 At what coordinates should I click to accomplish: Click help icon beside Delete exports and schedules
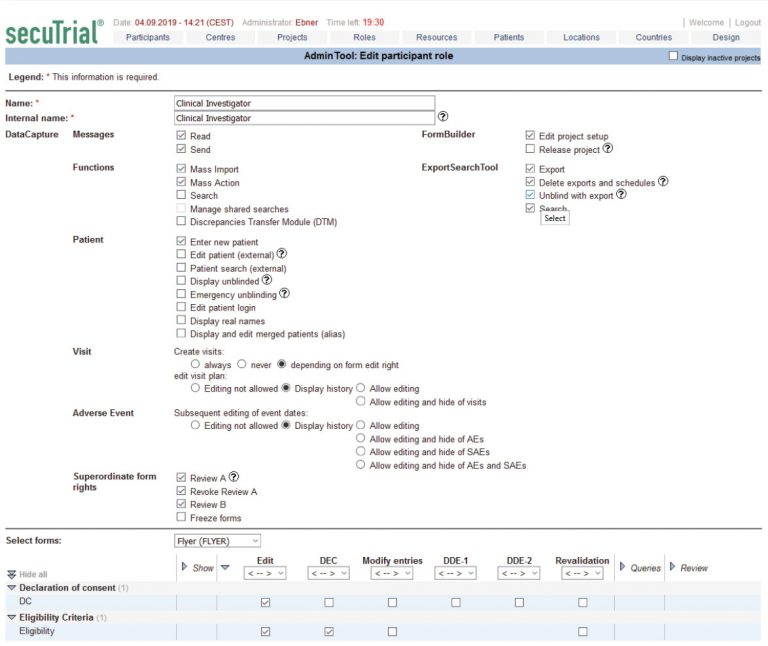pyautogui.click(x=663, y=182)
